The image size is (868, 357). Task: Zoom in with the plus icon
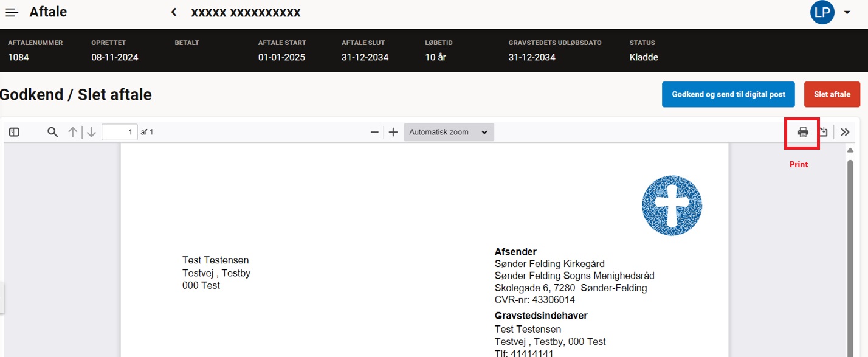click(x=393, y=132)
